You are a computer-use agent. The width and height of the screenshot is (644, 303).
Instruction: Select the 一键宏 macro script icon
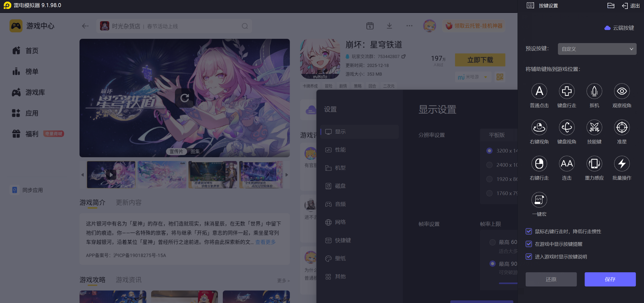click(x=539, y=200)
